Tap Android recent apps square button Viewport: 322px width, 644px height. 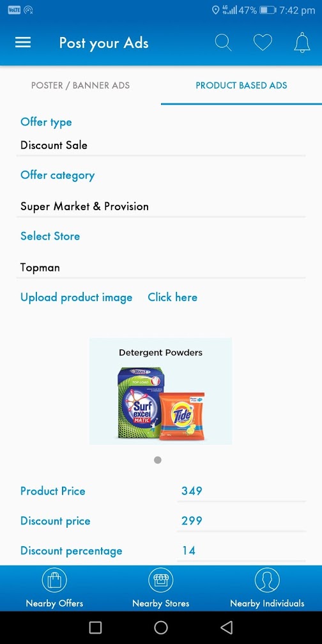click(95, 627)
